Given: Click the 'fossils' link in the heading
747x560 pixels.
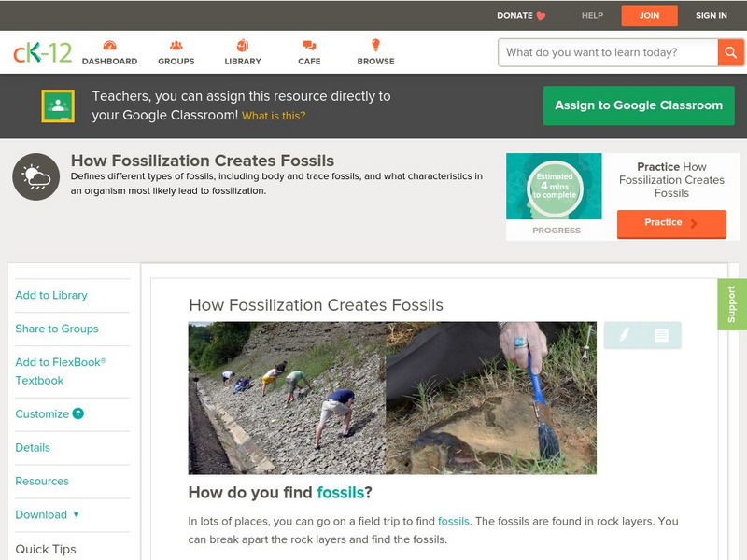Looking at the screenshot, I should [340, 493].
